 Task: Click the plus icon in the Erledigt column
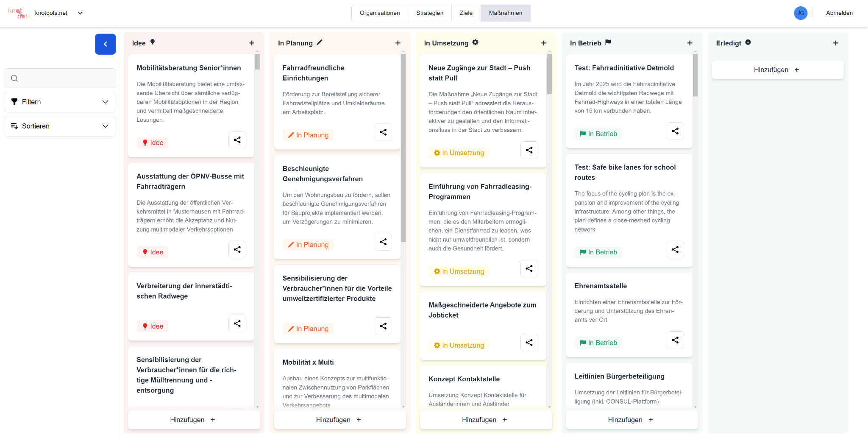835,43
